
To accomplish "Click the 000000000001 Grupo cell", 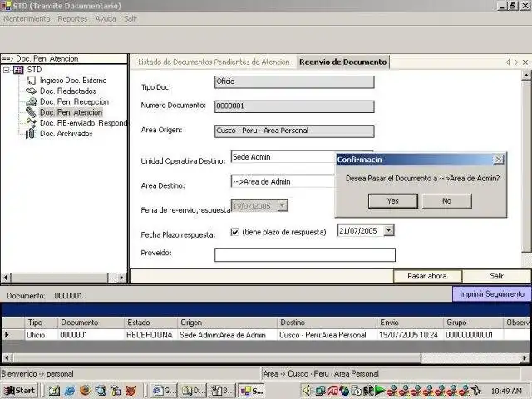I will 473,335.
